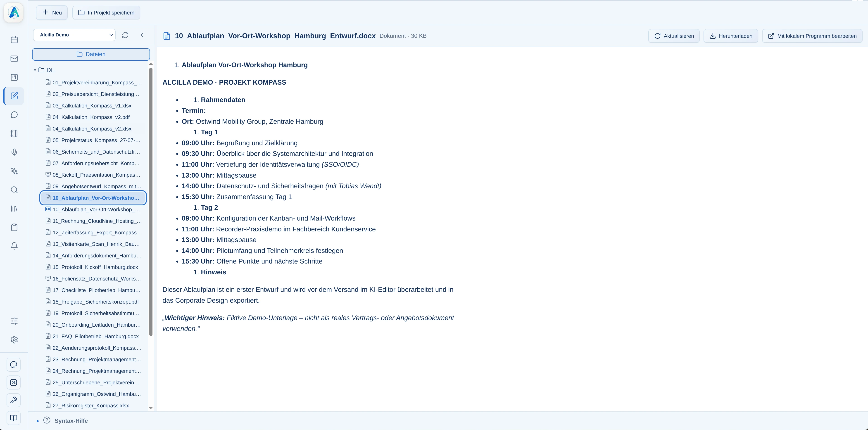This screenshot has height=430, width=868.
Task: Open the sliders preferences icon
Action: point(14,321)
